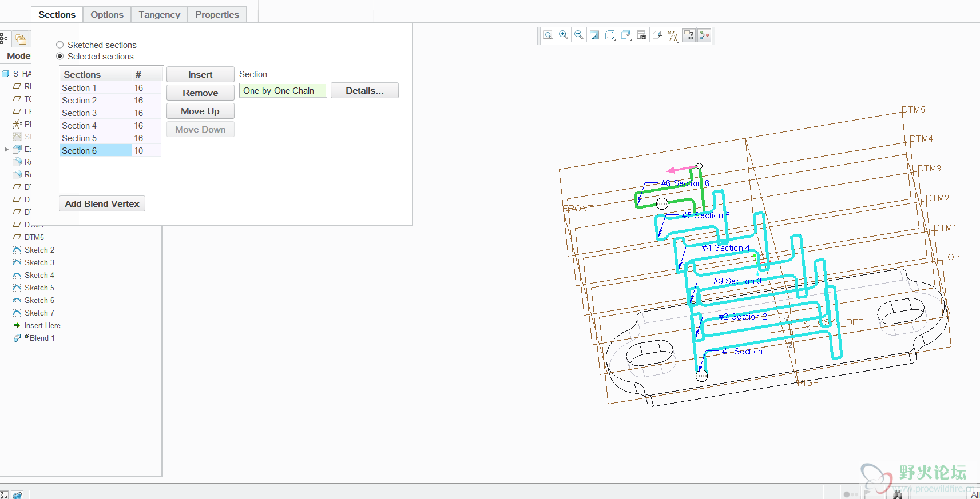Select the Section 3 row
This screenshot has width=980, height=499.
110,113
